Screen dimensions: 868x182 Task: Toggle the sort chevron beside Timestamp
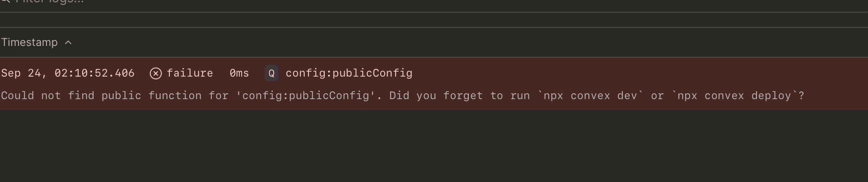click(68, 42)
